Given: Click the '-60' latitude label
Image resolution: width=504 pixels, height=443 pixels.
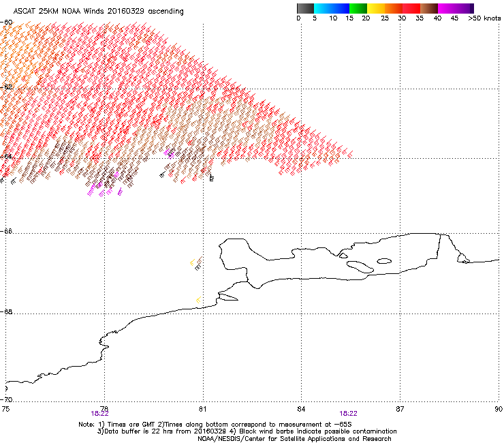Looking at the screenshot, I should pos(6,22).
